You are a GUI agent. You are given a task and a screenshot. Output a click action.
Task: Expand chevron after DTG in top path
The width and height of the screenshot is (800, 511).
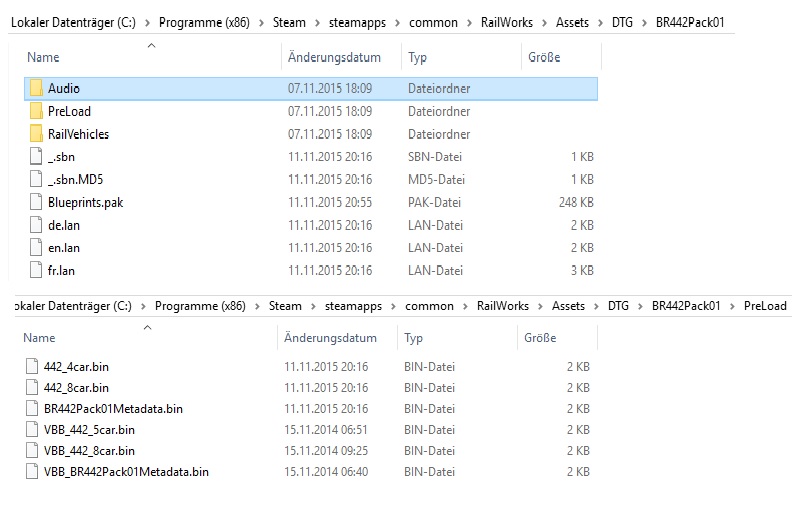tap(644, 23)
